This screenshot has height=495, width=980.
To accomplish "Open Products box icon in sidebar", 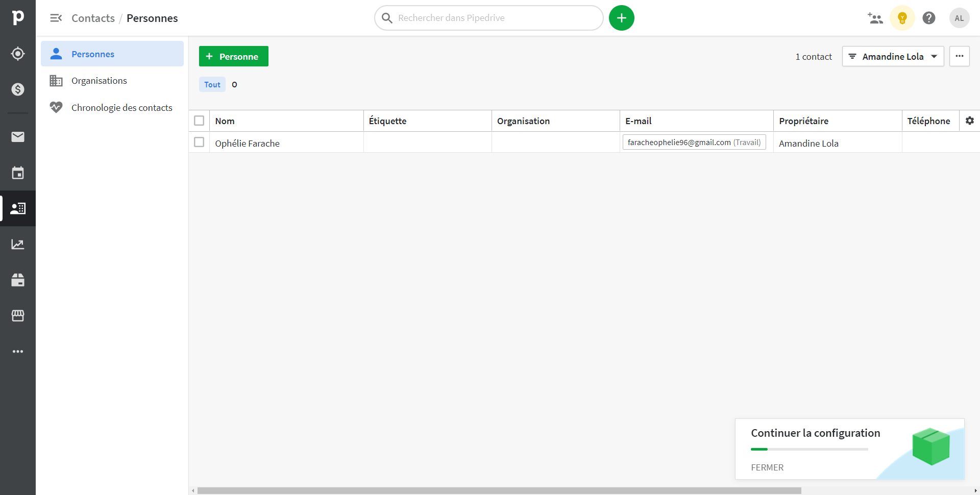I will coord(18,280).
